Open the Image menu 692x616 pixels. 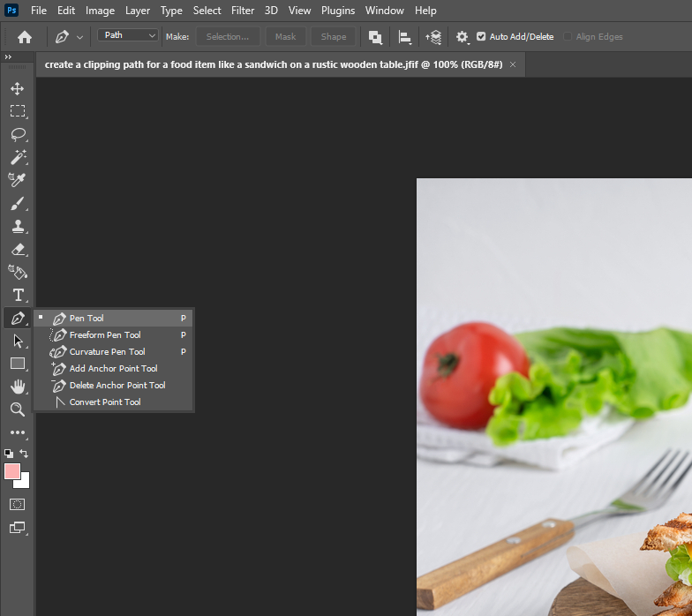point(101,11)
